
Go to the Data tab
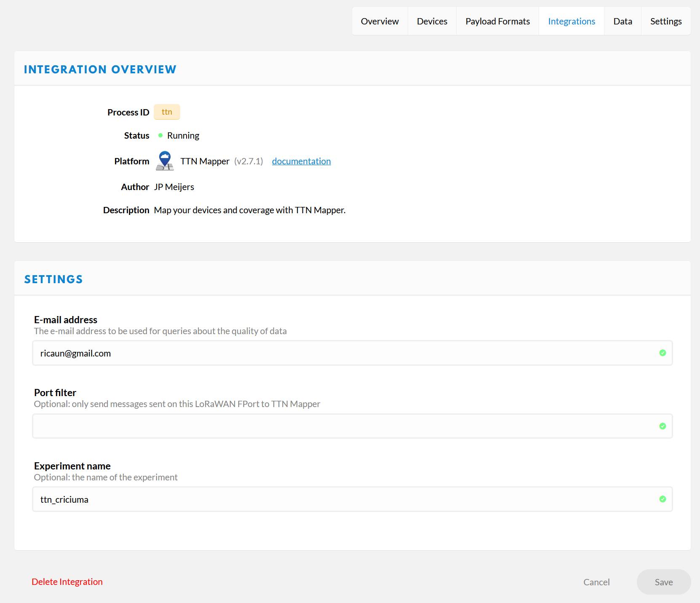point(623,21)
